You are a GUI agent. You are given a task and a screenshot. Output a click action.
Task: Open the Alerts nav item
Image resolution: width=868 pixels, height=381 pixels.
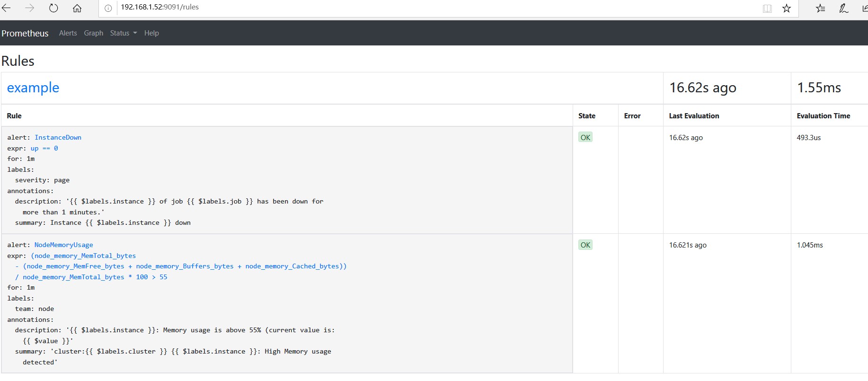[x=68, y=33]
